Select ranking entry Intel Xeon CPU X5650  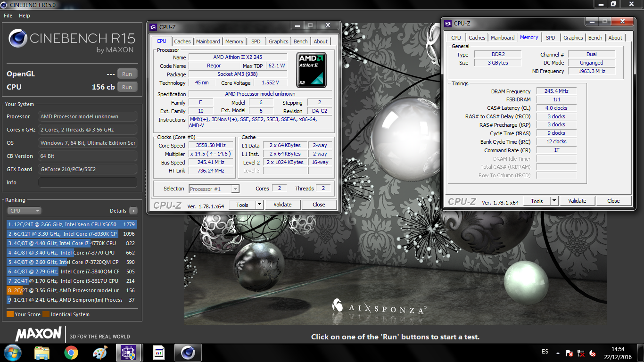click(72, 224)
